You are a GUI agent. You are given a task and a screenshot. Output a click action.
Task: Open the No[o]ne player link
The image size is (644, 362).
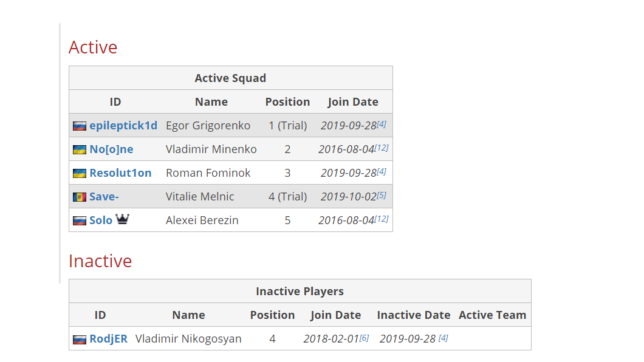(x=111, y=149)
